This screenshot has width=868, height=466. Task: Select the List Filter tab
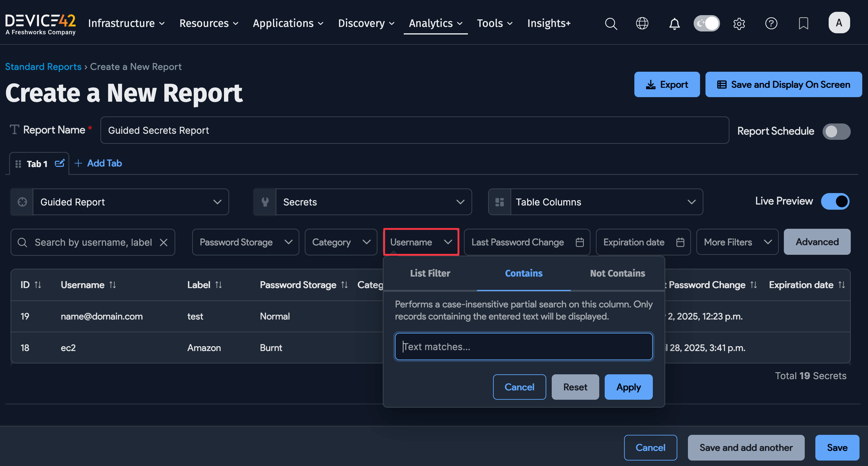click(x=430, y=273)
